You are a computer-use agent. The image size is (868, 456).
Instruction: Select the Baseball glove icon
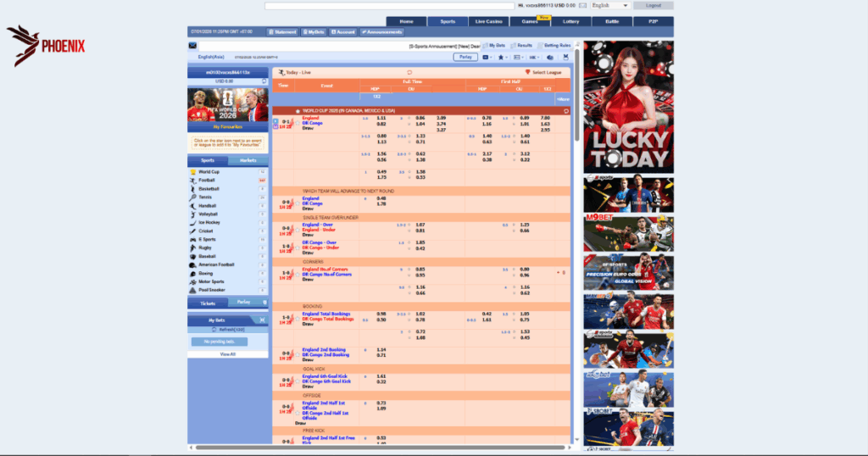[x=192, y=257]
